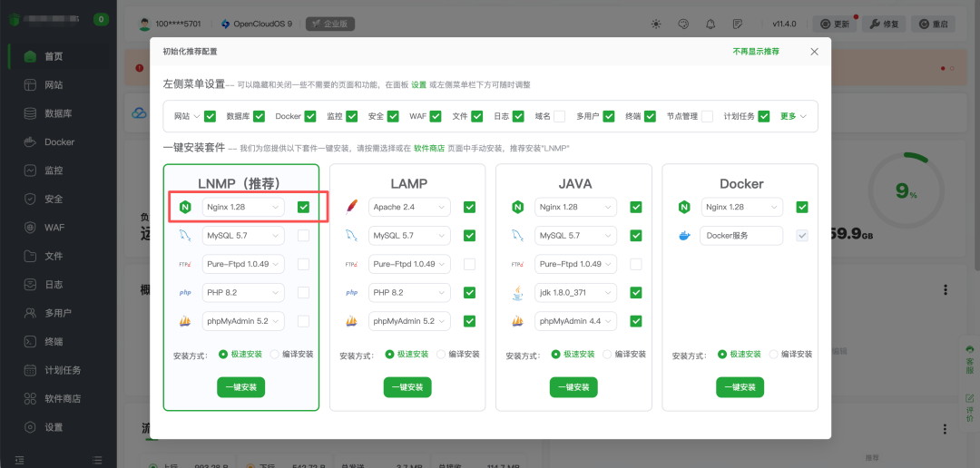Click the 修复 button in the header
980x468 pixels.
click(884, 24)
